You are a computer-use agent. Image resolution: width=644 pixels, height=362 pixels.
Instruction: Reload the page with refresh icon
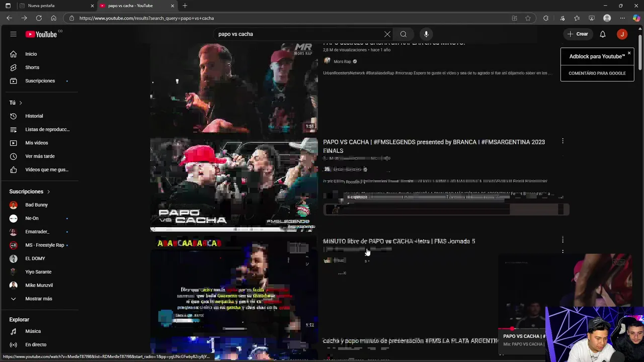pyautogui.click(x=39, y=18)
